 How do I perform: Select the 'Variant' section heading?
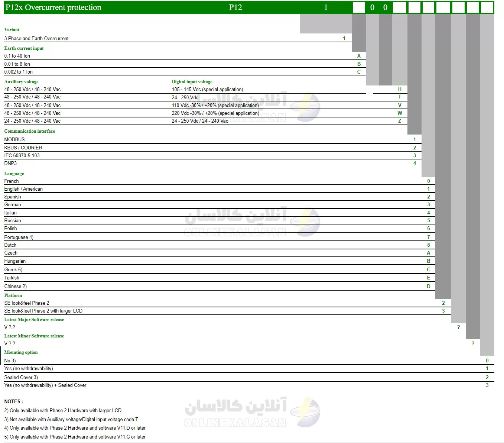tap(12, 30)
